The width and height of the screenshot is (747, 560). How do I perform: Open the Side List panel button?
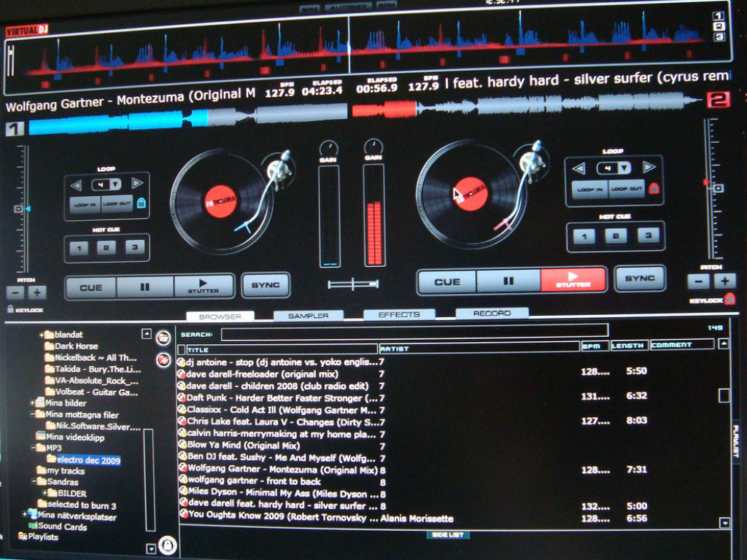[x=448, y=534]
